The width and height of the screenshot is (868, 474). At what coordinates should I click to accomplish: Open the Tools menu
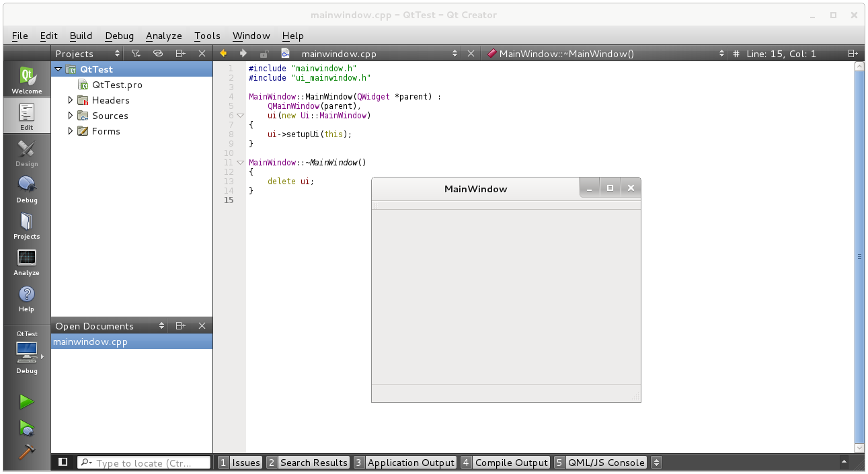[x=207, y=36]
